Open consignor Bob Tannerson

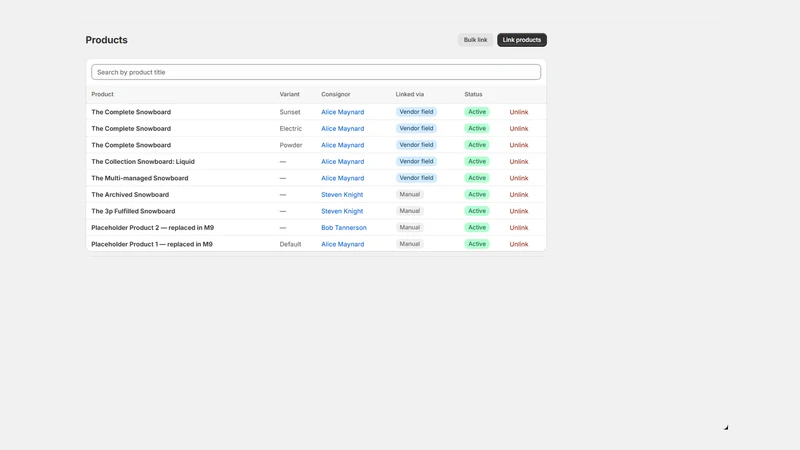click(x=343, y=228)
